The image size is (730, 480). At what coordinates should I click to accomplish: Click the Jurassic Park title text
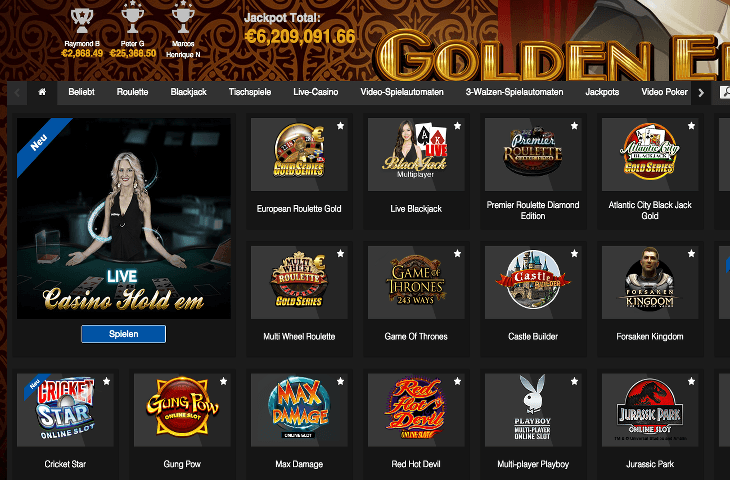click(x=649, y=464)
